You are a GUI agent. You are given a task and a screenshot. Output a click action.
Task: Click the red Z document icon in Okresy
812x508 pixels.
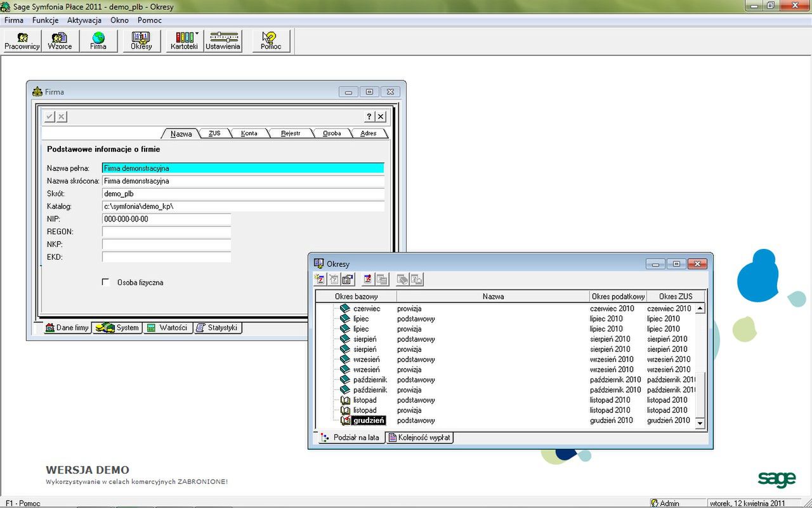coord(368,279)
